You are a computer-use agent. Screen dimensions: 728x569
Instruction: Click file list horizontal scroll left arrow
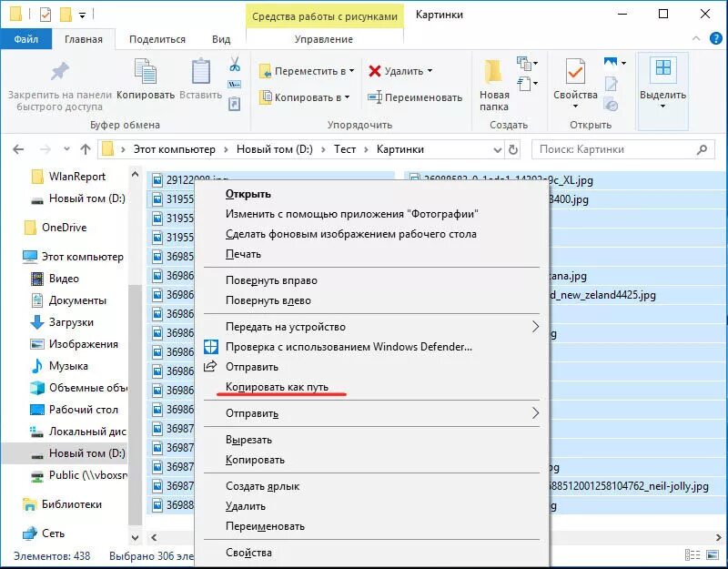coord(154,537)
